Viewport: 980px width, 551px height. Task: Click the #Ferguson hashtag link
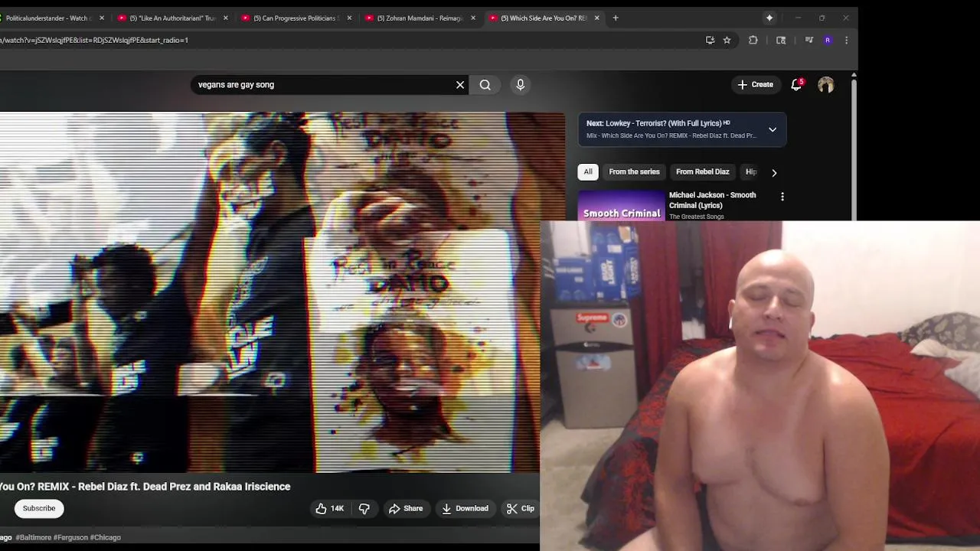tap(70, 537)
